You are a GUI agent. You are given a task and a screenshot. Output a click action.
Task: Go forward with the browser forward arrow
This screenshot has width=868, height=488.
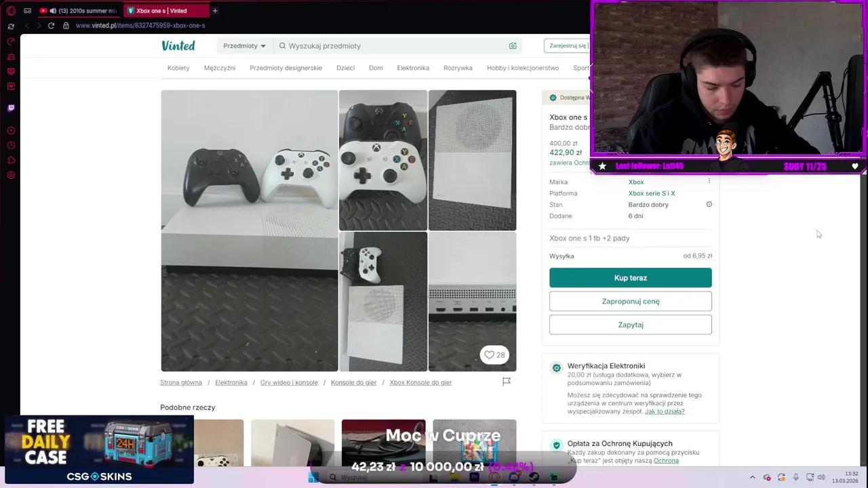tap(39, 26)
